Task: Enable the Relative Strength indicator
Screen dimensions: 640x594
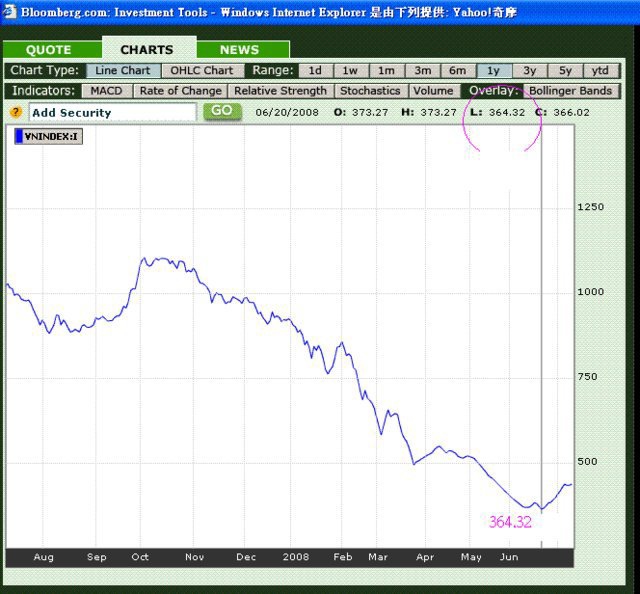Action: coord(280,91)
